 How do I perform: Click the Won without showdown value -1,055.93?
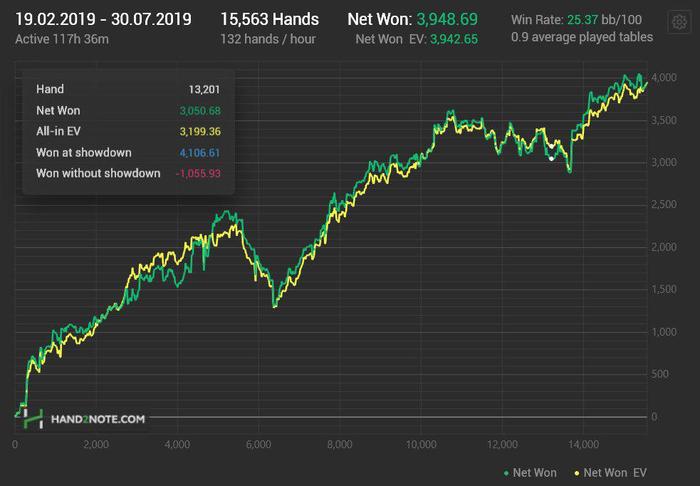click(x=198, y=174)
